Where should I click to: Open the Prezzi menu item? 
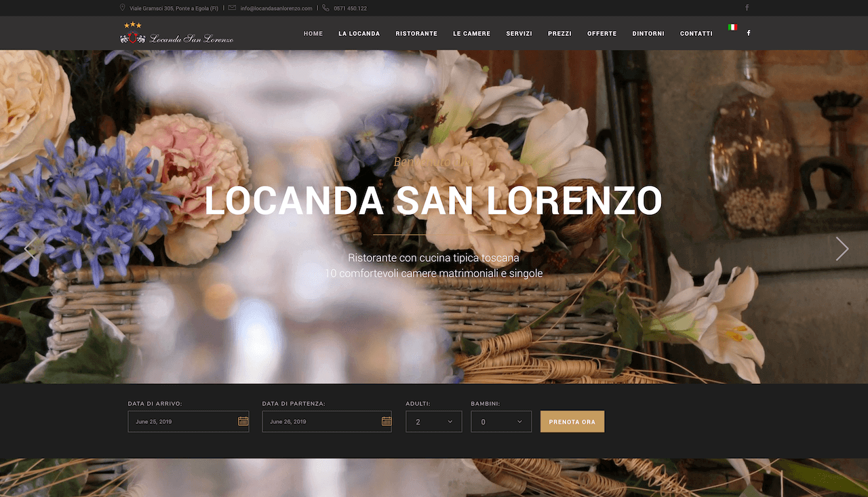[x=560, y=33]
